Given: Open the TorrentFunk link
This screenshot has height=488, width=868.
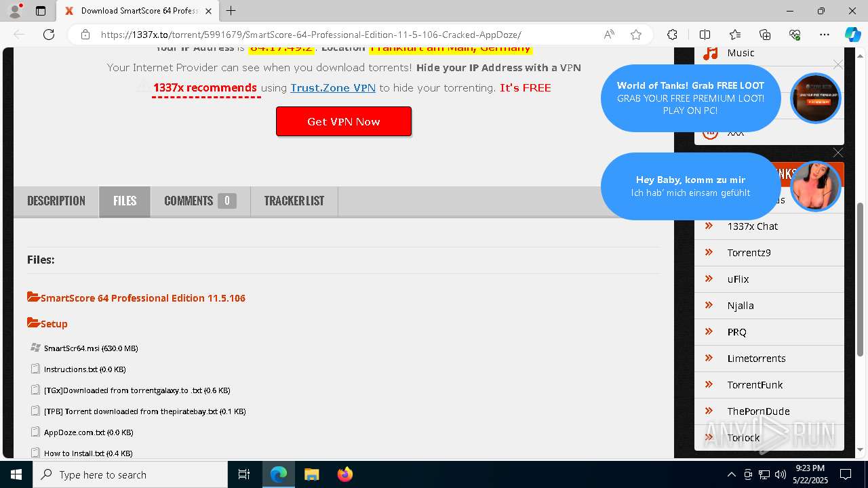Looking at the screenshot, I should tap(755, 385).
